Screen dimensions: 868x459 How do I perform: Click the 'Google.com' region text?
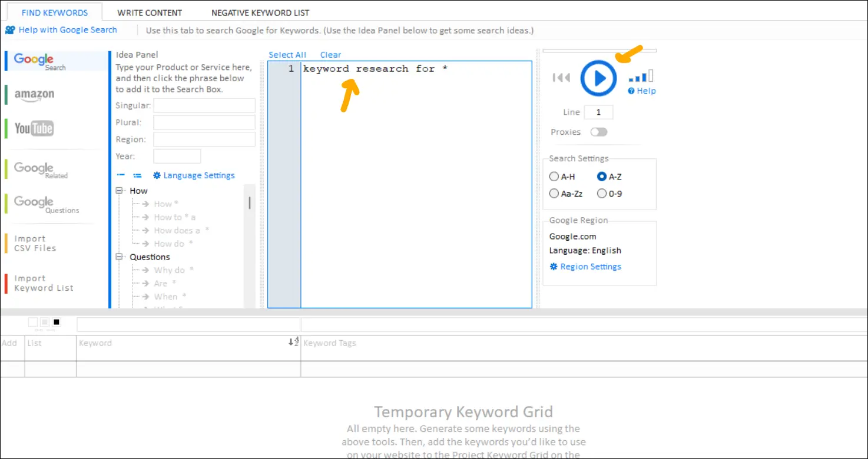click(573, 237)
